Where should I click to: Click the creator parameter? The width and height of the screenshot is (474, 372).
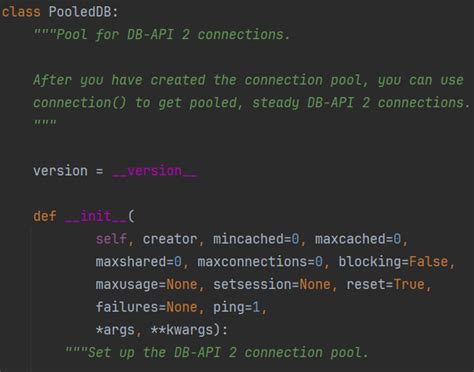(170, 239)
